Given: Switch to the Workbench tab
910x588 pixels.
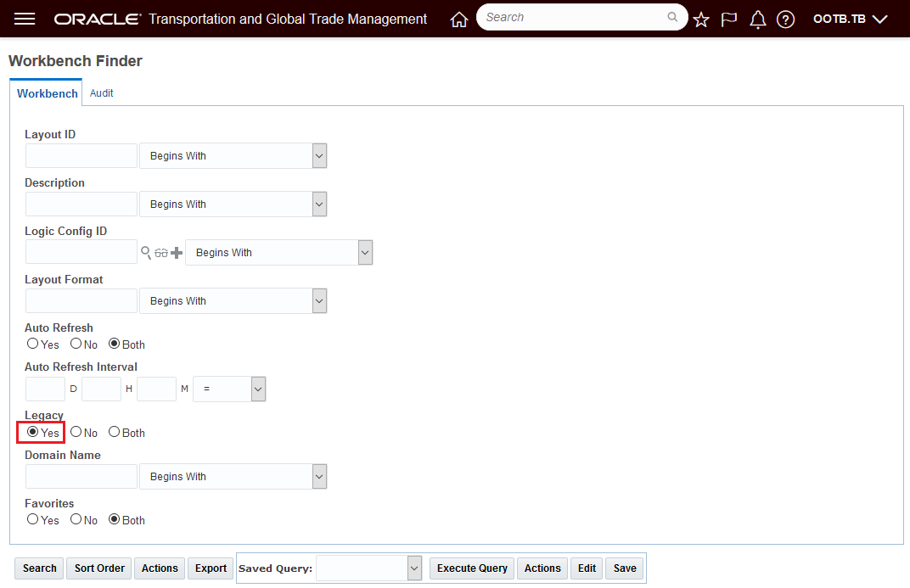Looking at the screenshot, I should coord(47,93).
